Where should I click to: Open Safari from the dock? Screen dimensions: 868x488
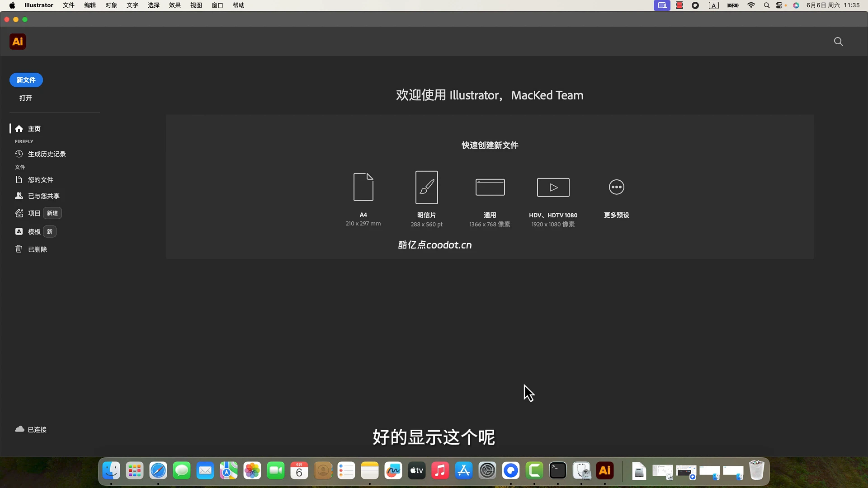coord(158,471)
